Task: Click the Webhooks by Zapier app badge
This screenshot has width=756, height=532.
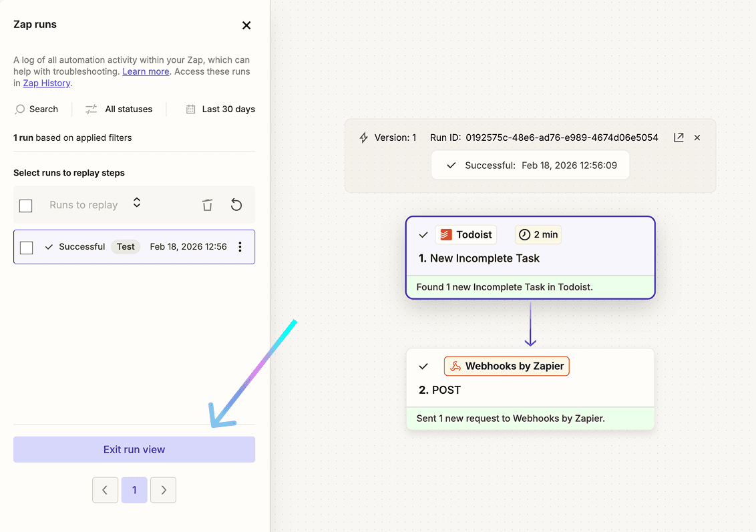Action: (507, 366)
